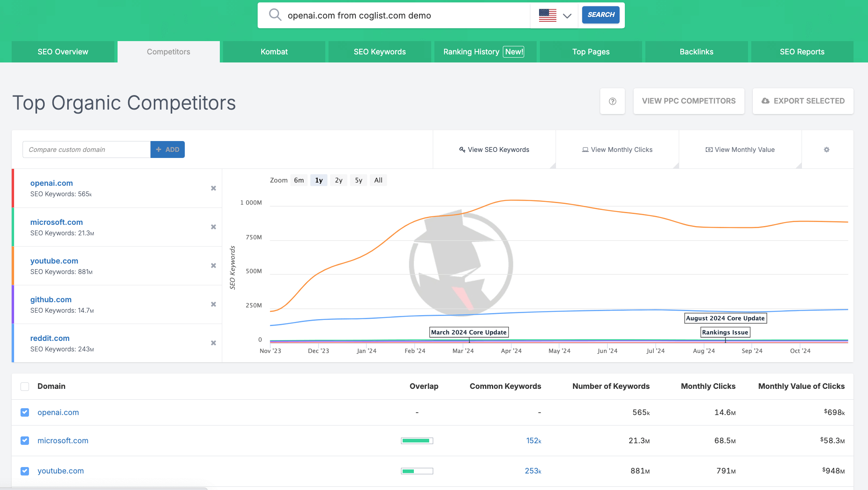The height and width of the screenshot is (490, 868).
Task: Click the microsoft.com overlap bar
Action: click(x=417, y=440)
